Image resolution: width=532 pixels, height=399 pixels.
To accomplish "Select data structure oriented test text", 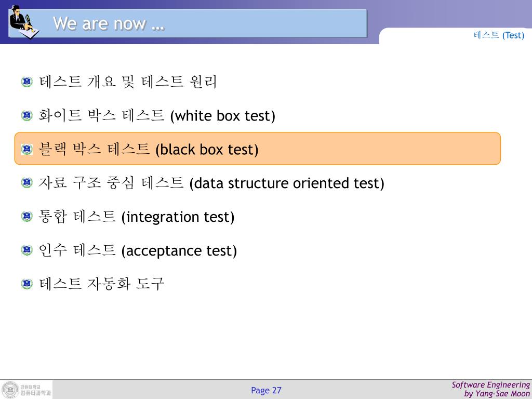I will [x=287, y=183].
